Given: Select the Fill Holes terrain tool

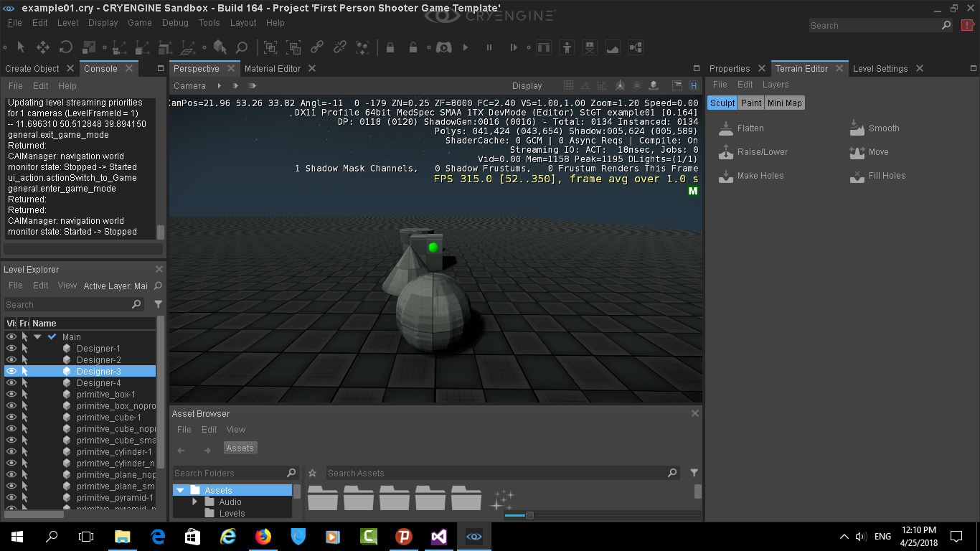Looking at the screenshot, I should [877, 176].
